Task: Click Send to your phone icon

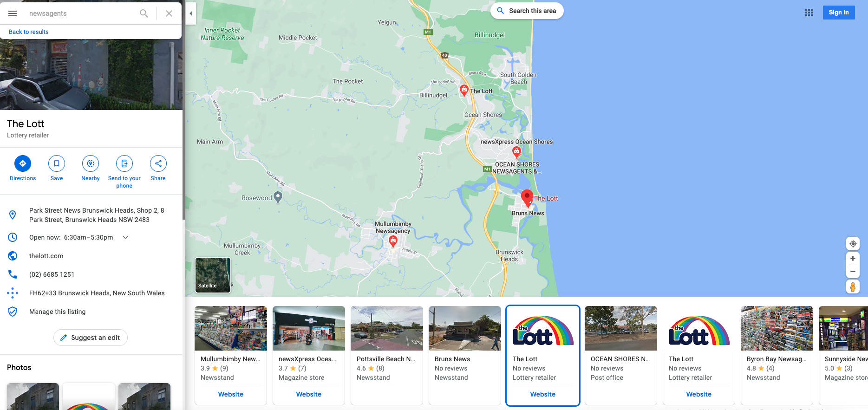Action: 124,163
